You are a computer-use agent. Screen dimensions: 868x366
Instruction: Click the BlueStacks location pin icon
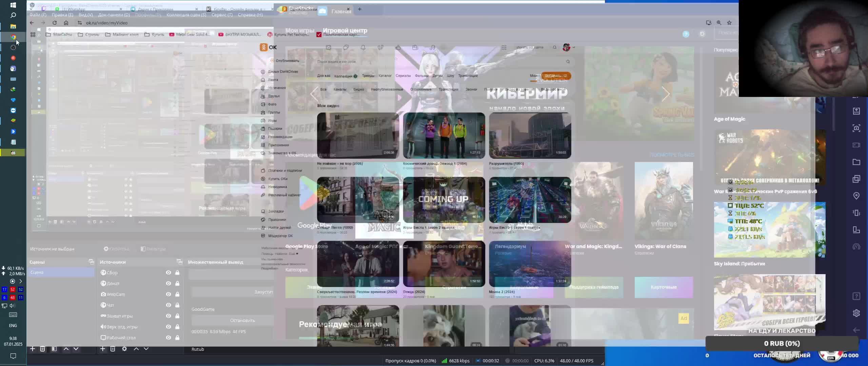(856, 196)
